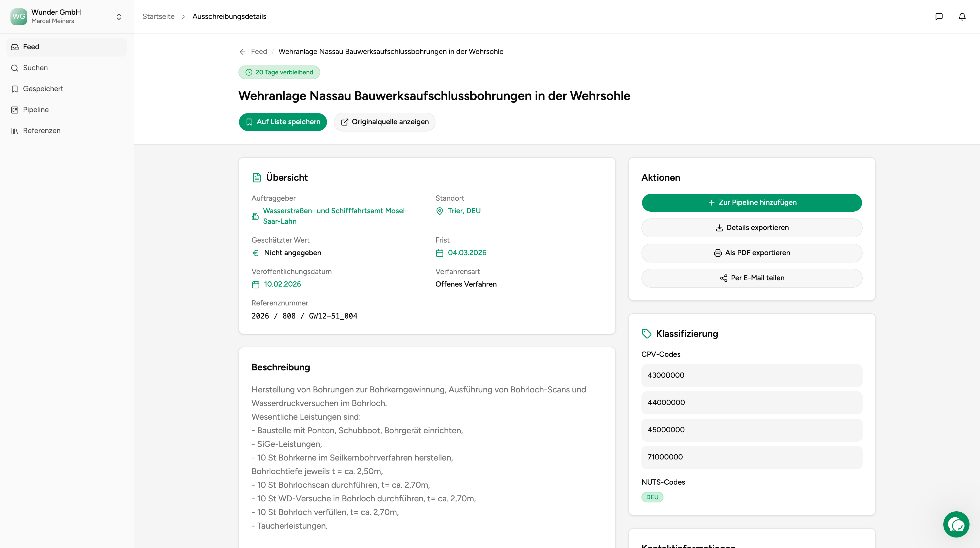Go to Gespeichert in the sidebar

pos(43,89)
